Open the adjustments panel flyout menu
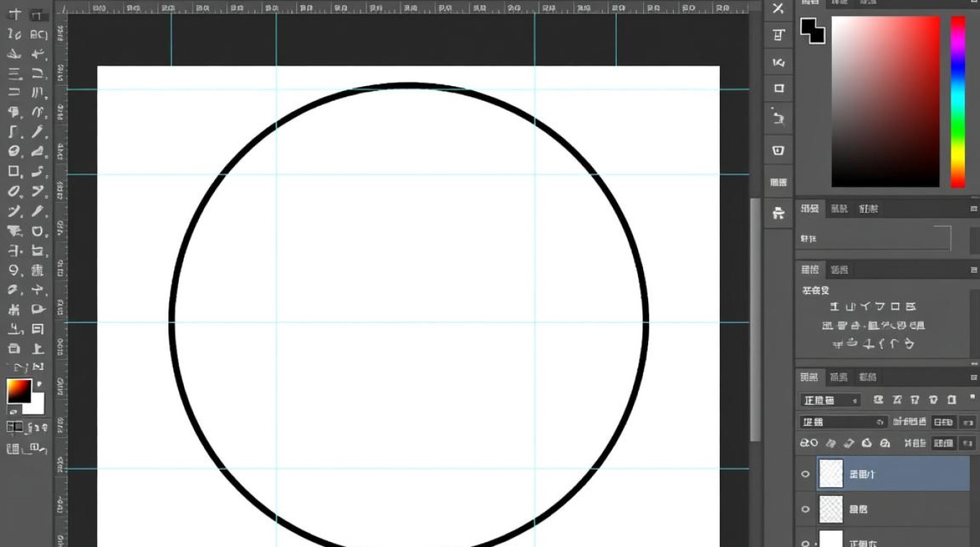980x547 pixels. pos(974,270)
